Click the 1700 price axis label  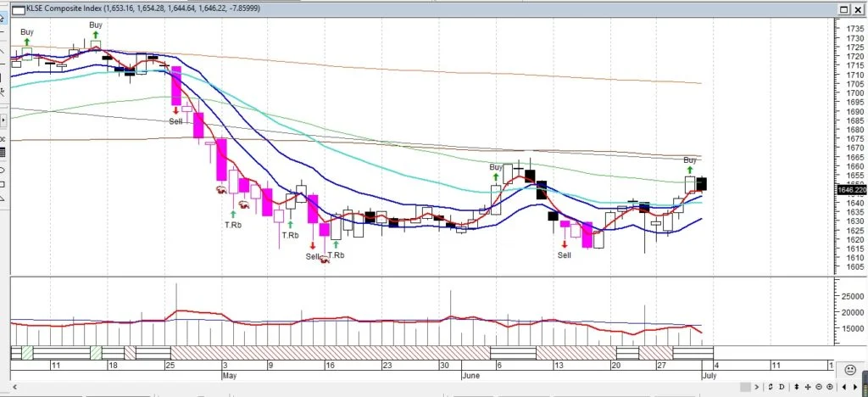pyautogui.click(x=854, y=93)
